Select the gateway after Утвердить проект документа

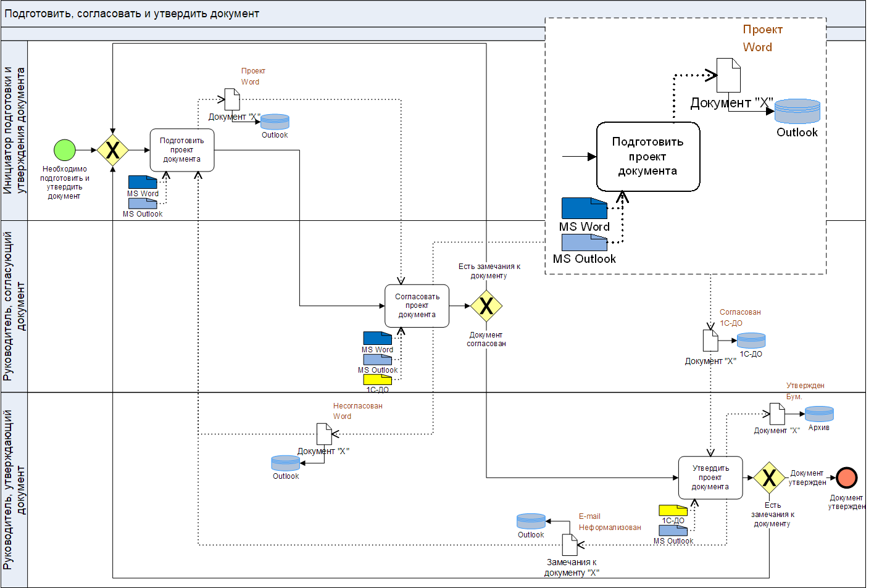769,478
